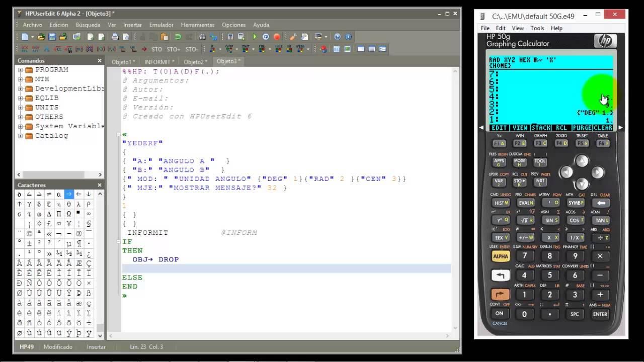Expand the EQLIB tree node
Image resolution: width=644 pixels, height=362 pixels.
coord(21,98)
